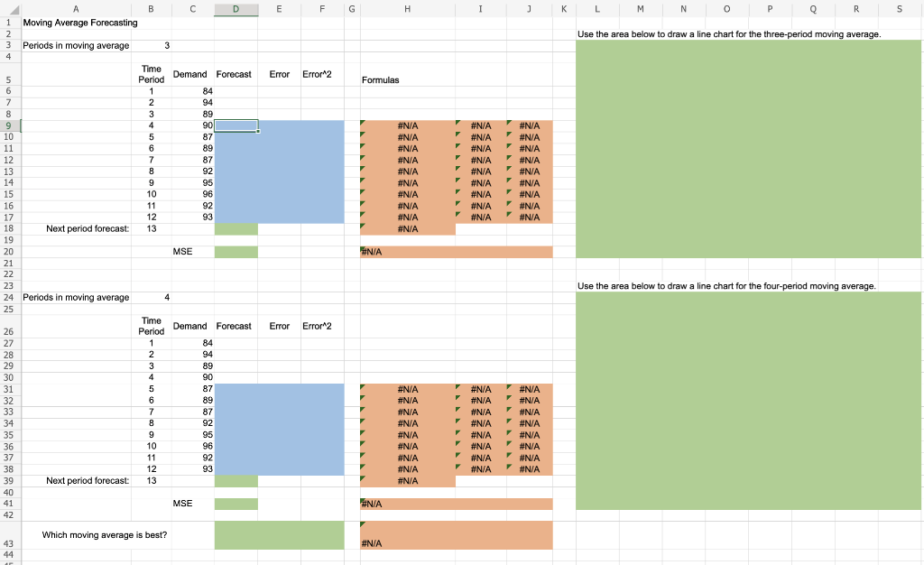Click the green four-period chart area
The height and width of the screenshot is (565, 924).
pos(748,401)
